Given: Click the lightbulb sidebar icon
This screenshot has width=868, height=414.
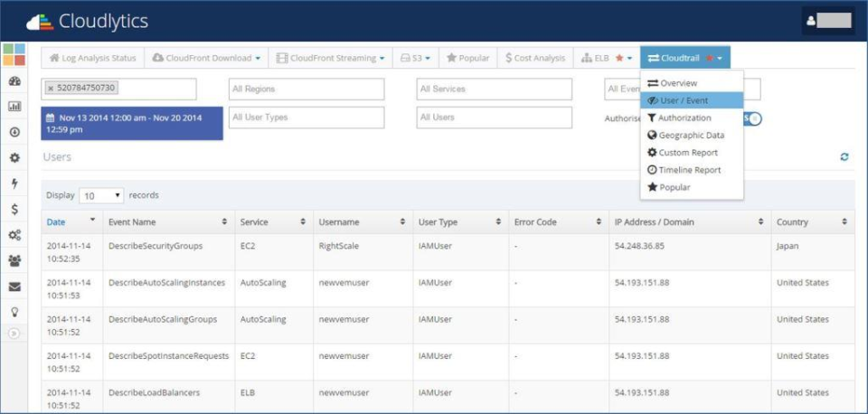Looking at the screenshot, I should [x=15, y=312].
